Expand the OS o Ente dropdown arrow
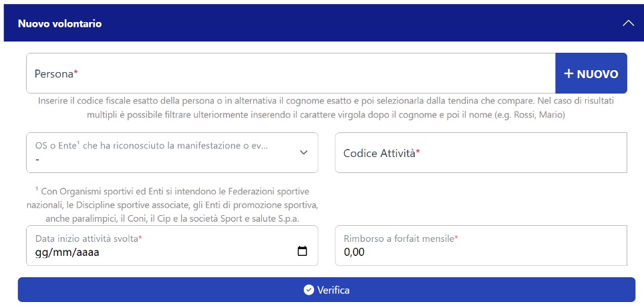 tap(303, 152)
